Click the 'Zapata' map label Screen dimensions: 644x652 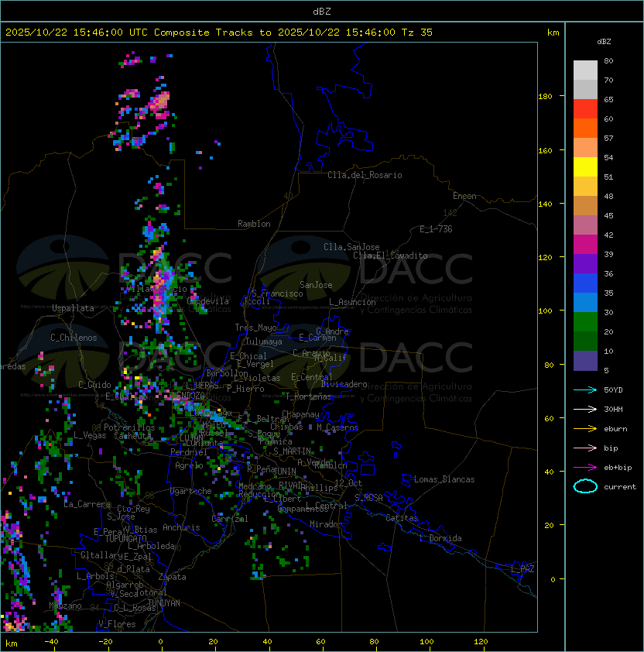click(x=172, y=577)
